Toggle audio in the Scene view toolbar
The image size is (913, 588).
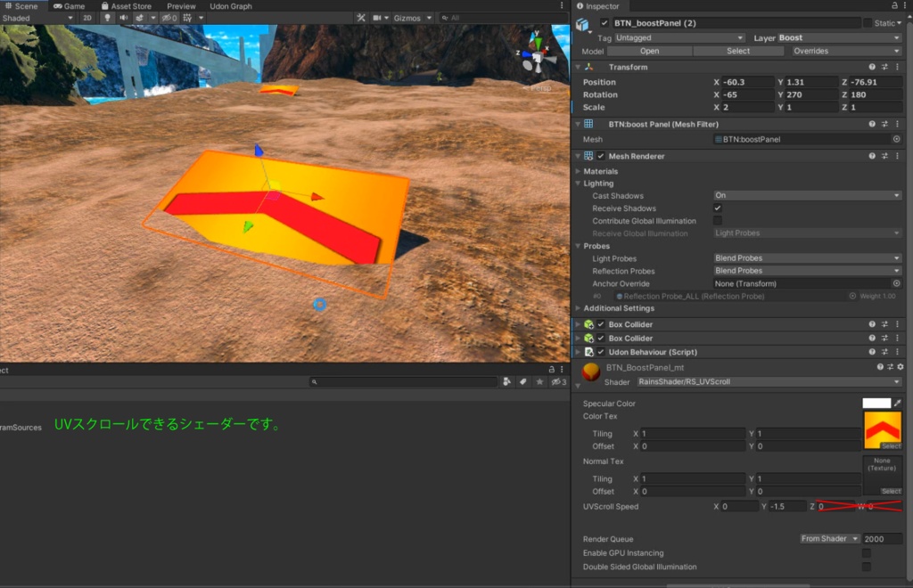(x=124, y=18)
